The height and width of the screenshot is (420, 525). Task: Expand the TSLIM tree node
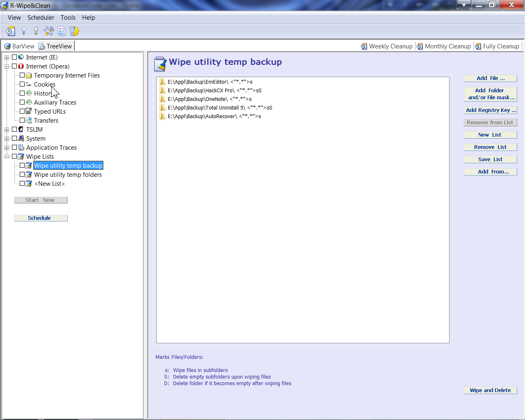pyautogui.click(x=7, y=130)
